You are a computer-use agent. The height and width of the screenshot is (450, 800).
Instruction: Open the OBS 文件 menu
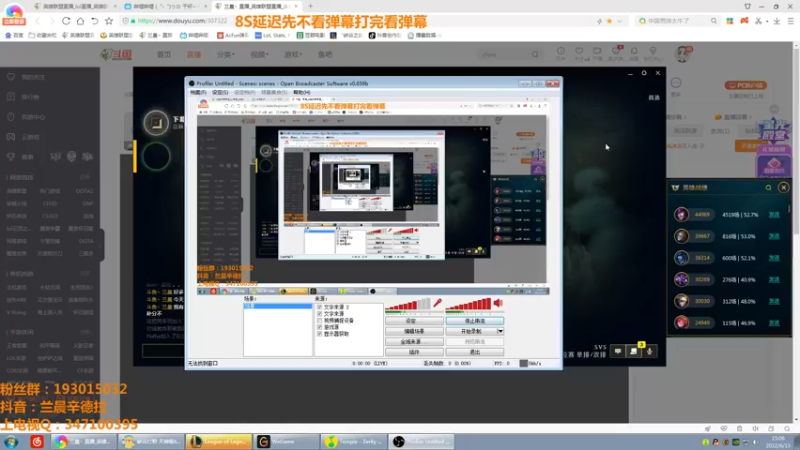coord(198,92)
